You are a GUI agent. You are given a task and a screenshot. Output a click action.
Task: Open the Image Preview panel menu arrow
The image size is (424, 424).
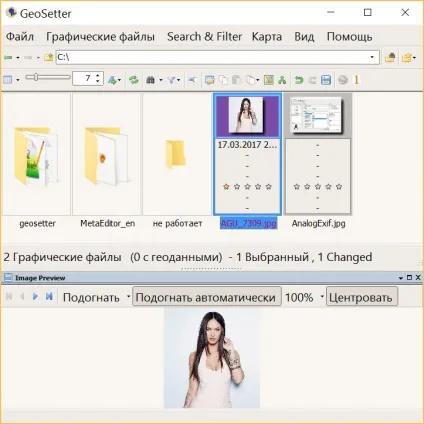pos(400,278)
